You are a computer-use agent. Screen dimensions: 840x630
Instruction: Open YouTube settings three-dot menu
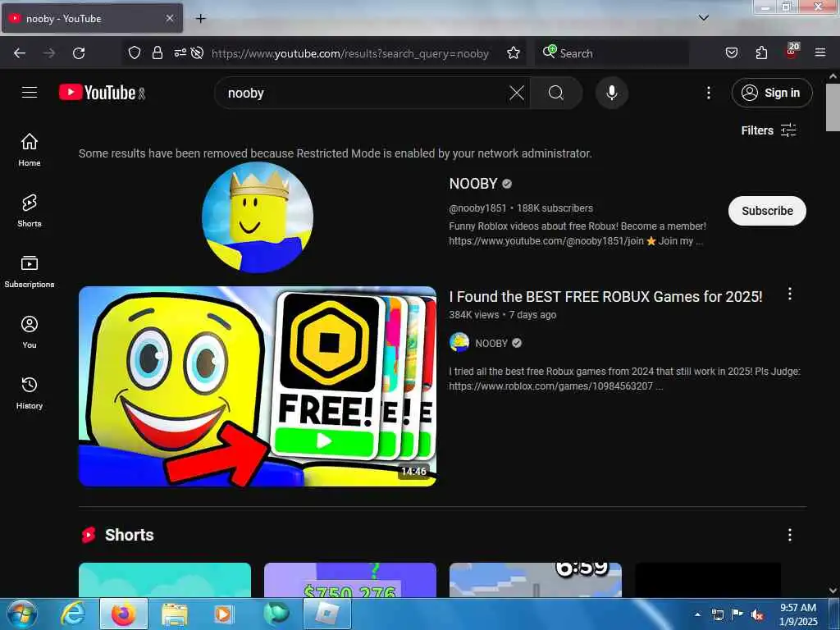click(x=708, y=93)
